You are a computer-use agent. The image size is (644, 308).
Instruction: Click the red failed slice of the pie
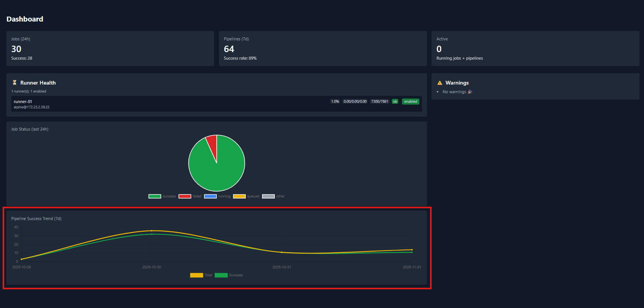[213, 145]
